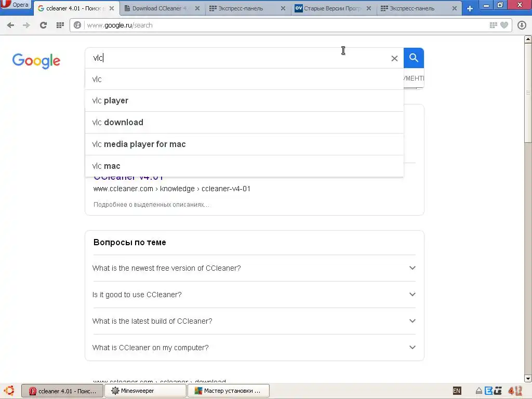The width and height of the screenshot is (532, 399).
Task: Expand 'Is it good to use CCleaner?'
Action: (x=254, y=295)
